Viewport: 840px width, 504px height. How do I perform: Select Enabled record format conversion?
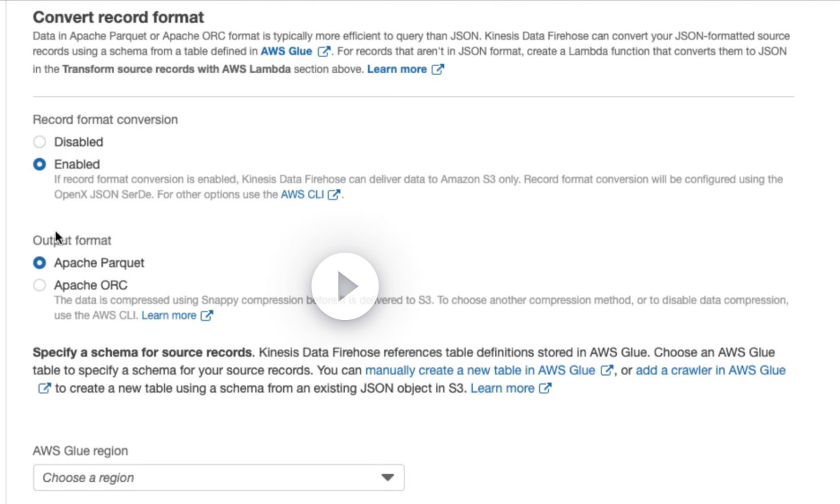point(40,165)
